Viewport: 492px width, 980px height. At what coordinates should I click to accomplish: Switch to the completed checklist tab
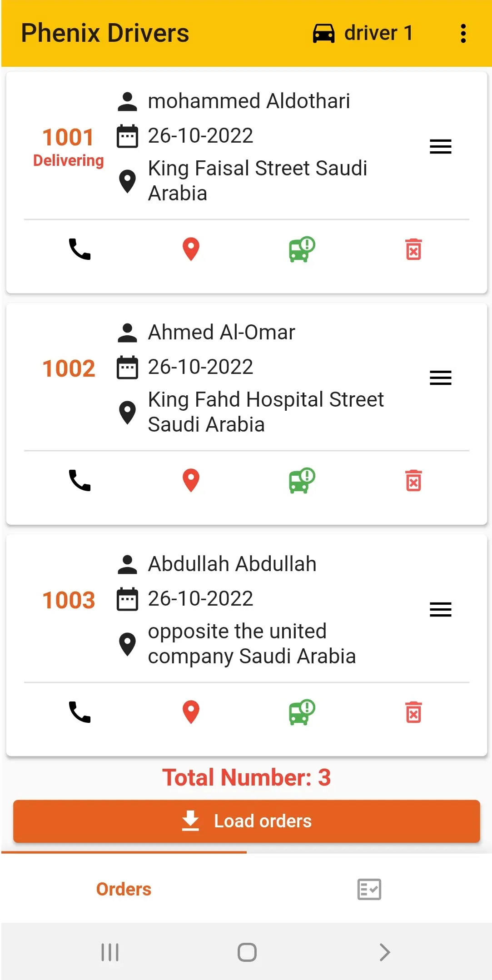pyautogui.click(x=369, y=889)
